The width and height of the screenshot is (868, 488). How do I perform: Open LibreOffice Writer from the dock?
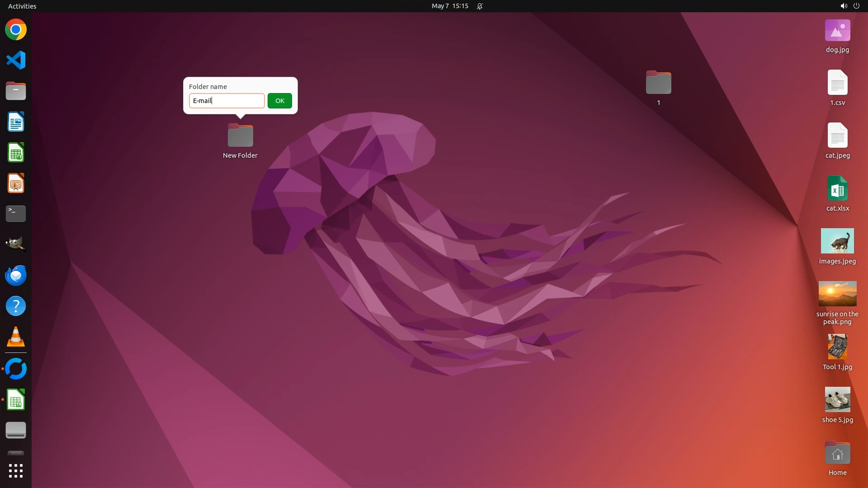tap(16, 122)
